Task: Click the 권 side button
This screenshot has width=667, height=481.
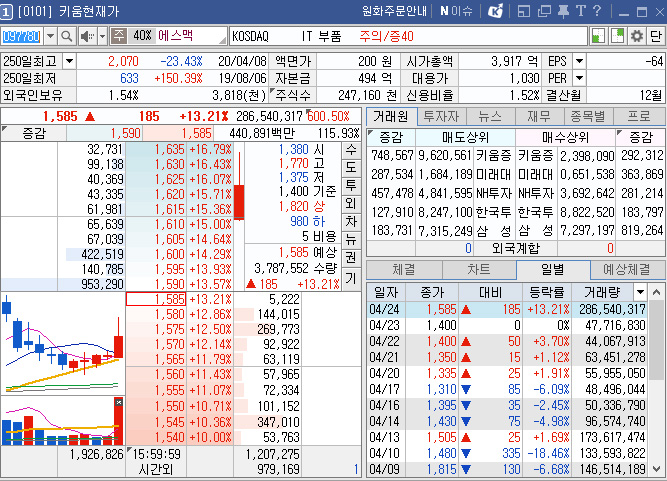Action: [x=351, y=258]
